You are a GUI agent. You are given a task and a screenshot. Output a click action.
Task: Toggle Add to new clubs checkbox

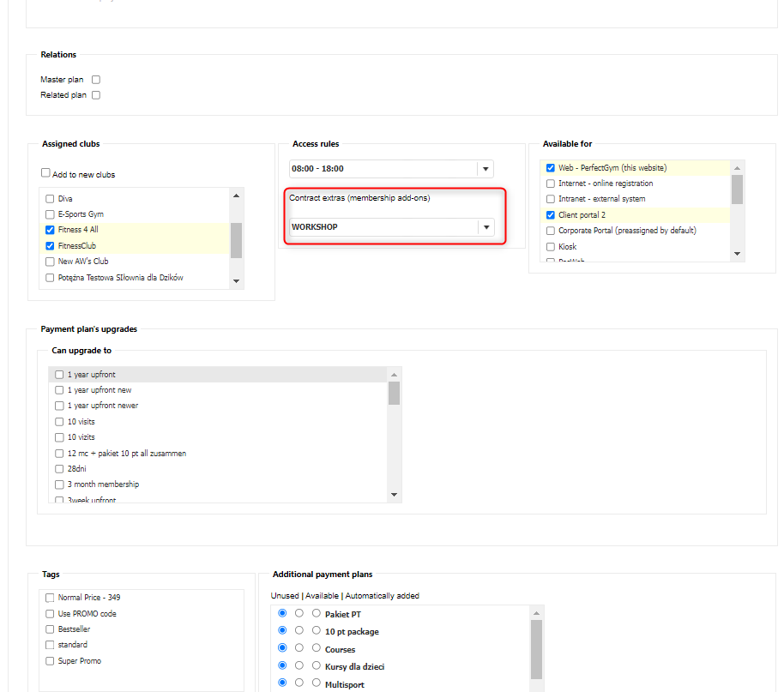pos(46,173)
